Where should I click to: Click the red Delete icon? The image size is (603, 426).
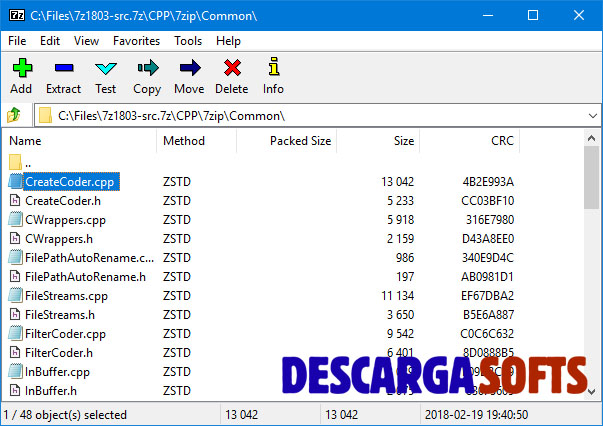(x=232, y=68)
